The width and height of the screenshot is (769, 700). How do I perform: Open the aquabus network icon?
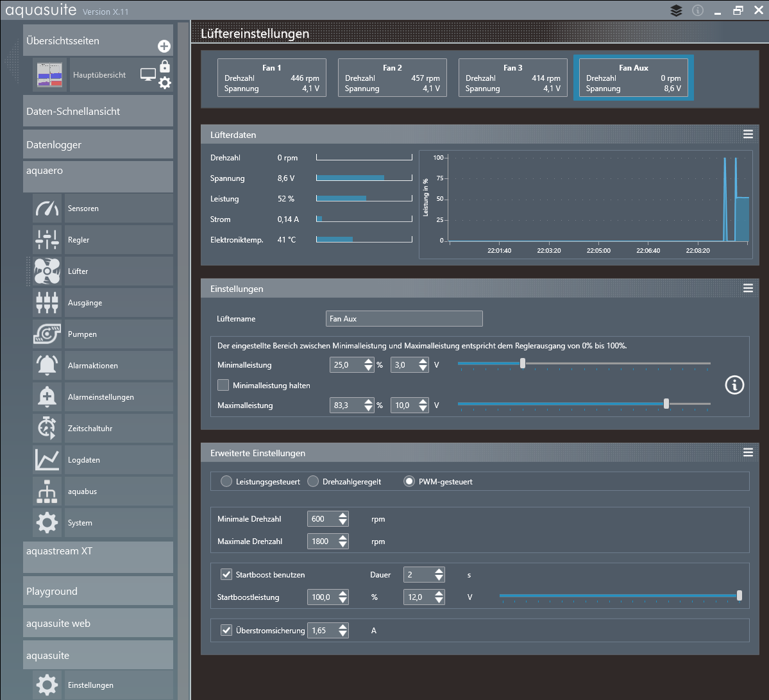click(47, 491)
